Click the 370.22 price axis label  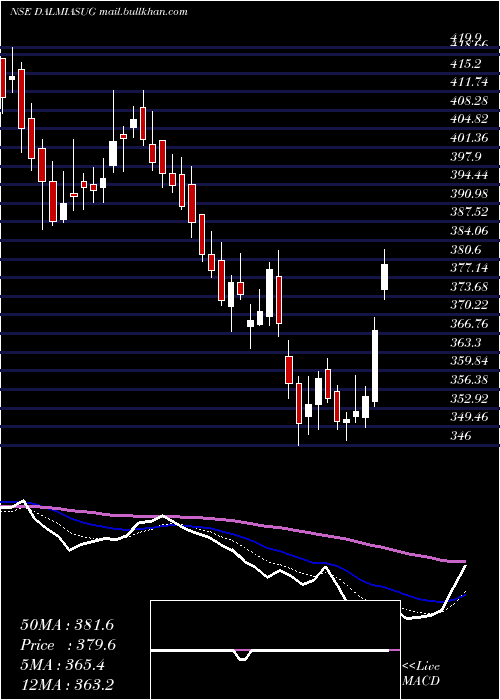point(469,305)
